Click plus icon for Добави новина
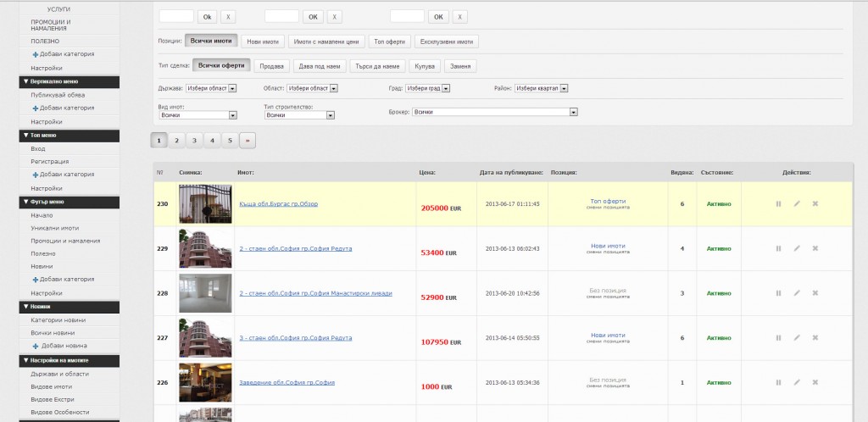The height and width of the screenshot is (422, 868). 36,347
